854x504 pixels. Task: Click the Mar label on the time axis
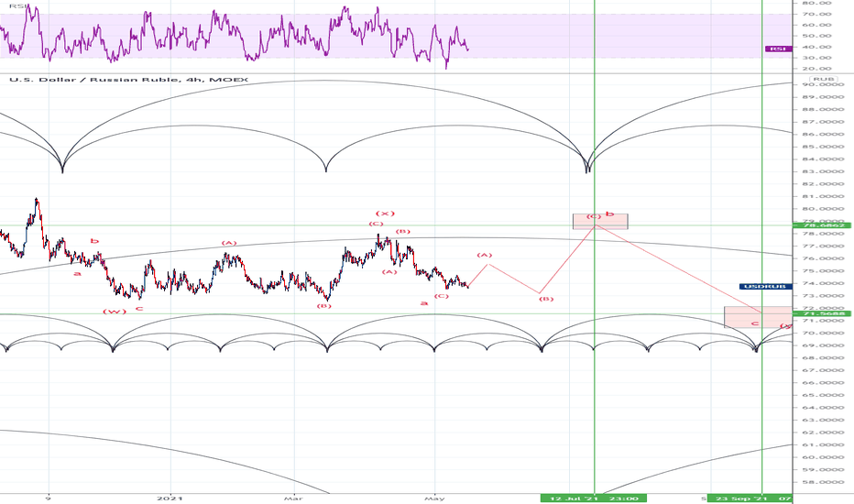pyautogui.click(x=293, y=498)
